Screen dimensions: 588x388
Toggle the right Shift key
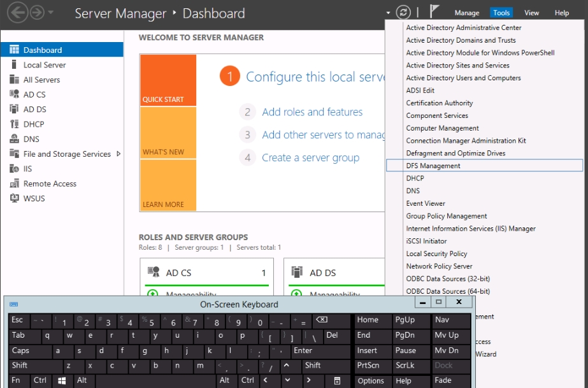326,366
